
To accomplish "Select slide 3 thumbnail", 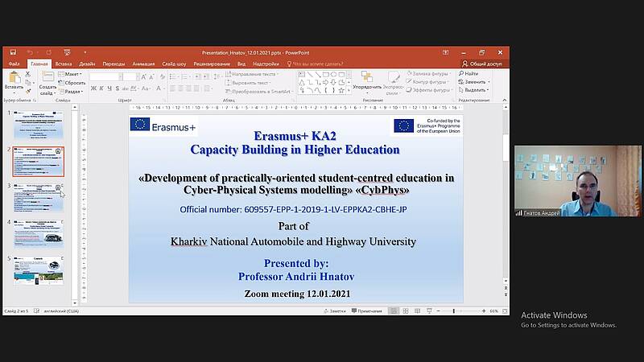I will click(39, 198).
